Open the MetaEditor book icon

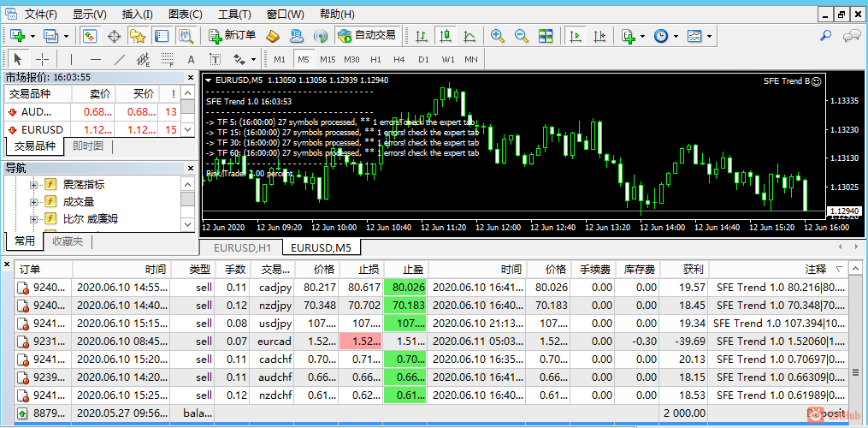[273, 36]
